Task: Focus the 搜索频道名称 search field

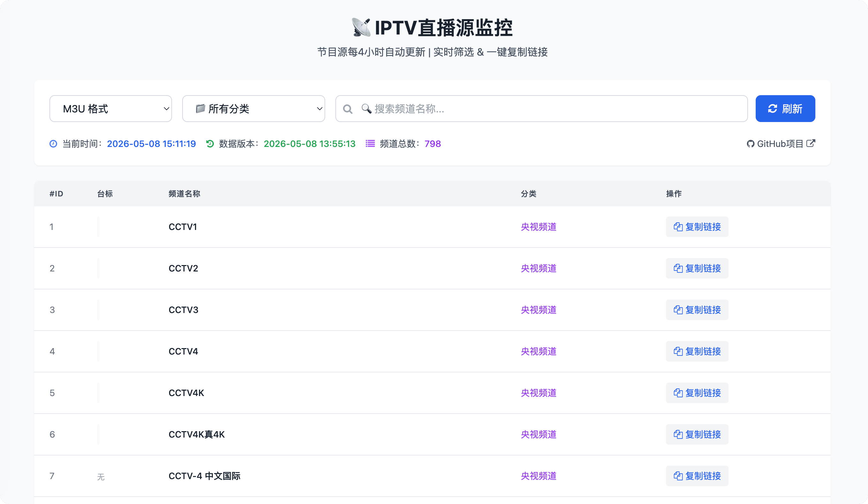Action: [542, 109]
